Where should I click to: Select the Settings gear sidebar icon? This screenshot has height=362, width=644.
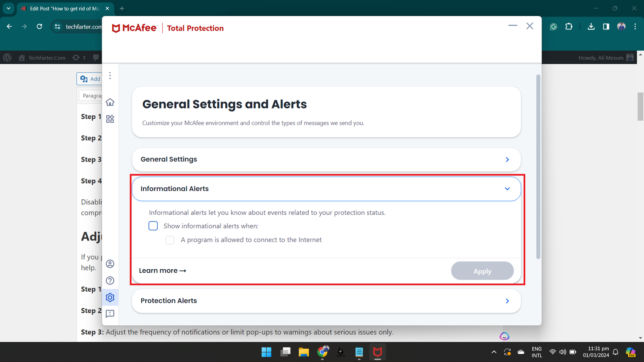[x=110, y=298]
